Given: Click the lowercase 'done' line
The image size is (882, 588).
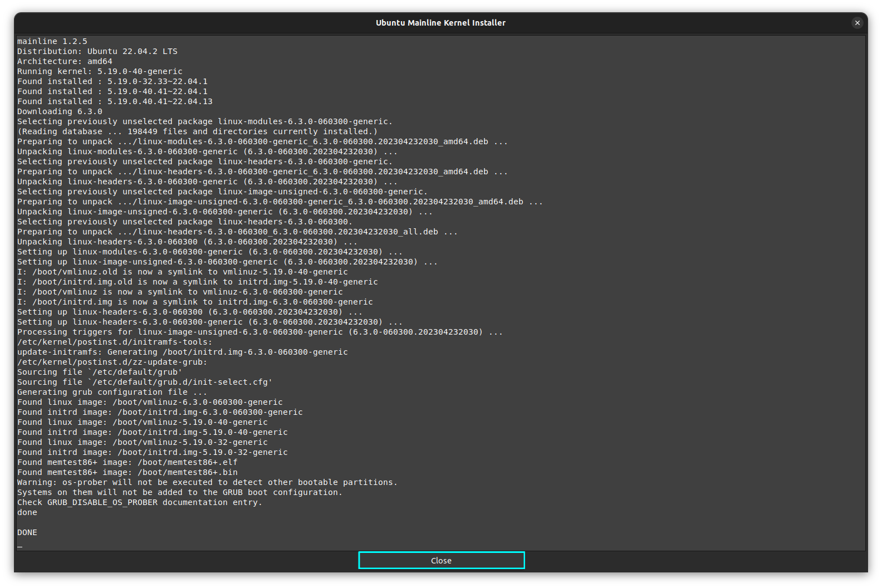Looking at the screenshot, I should click(27, 512).
